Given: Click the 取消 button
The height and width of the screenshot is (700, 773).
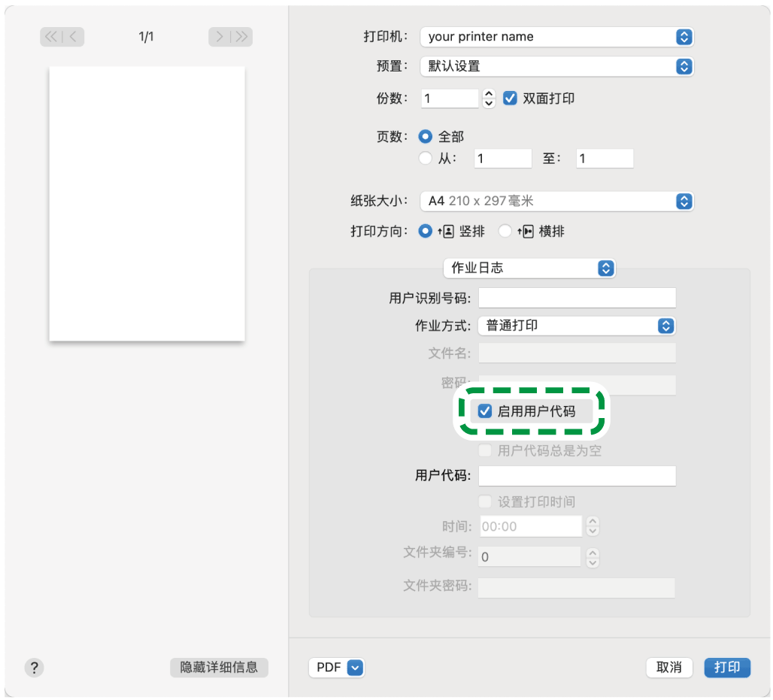Looking at the screenshot, I should tap(668, 668).
